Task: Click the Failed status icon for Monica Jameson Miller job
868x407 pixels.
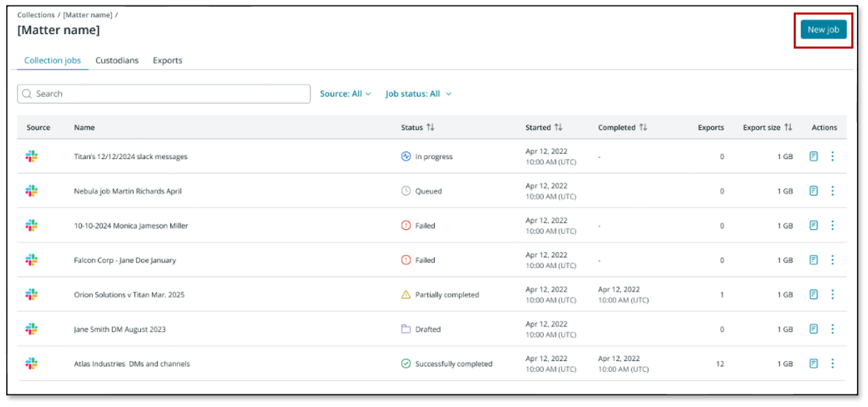Action: click(x=406, y=226)
